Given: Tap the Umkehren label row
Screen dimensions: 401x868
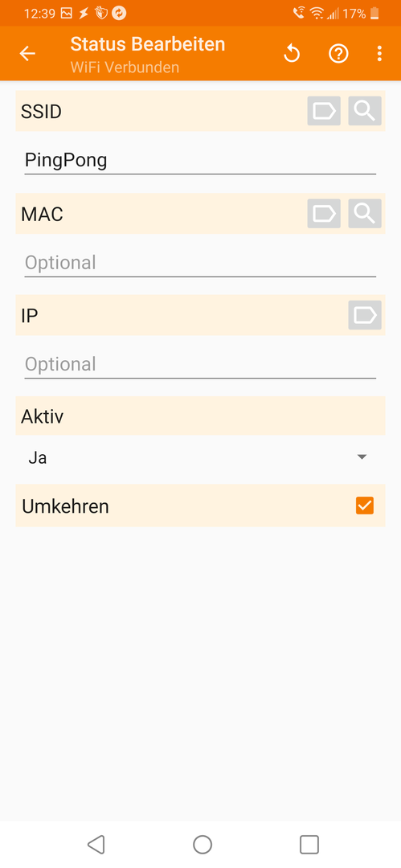Looking at the screenshot, I should (x=200, y=506).
